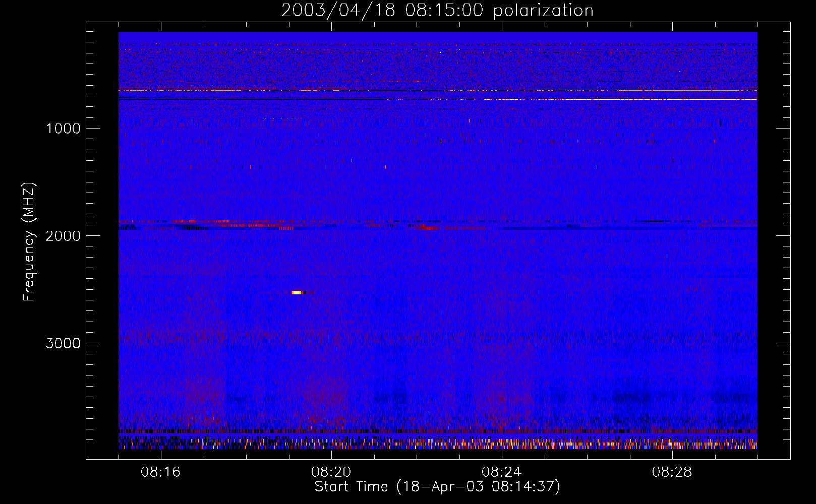The image size is (816, 504).
Task: Select the 1000 frequency tick label
Action: click(x=63, y=129)
